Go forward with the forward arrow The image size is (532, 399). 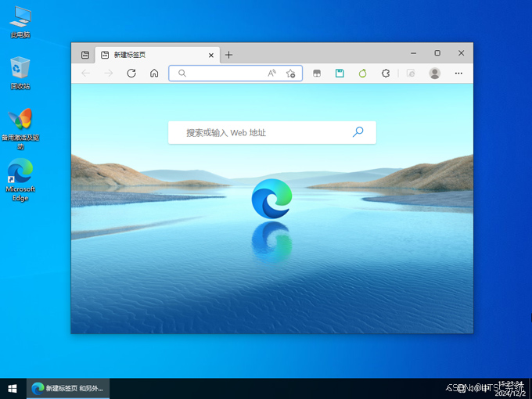pyautogui.click(x=109, y=74)
